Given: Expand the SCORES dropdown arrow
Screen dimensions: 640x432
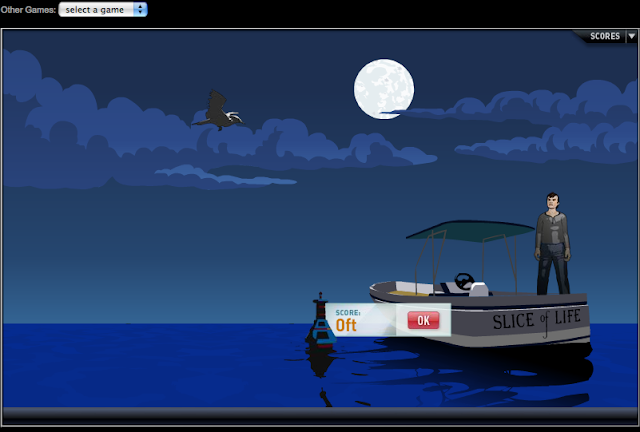Looking at the screenshot, I should [x=631, y=36].
